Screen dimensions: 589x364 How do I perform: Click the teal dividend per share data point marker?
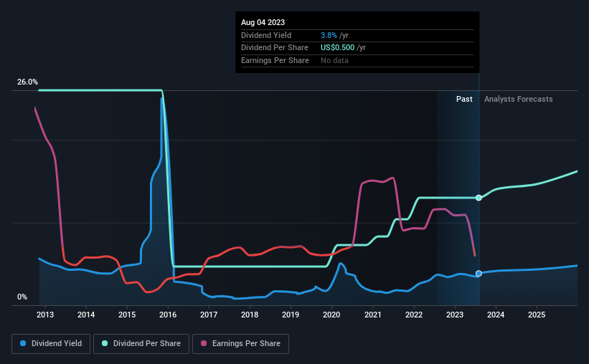coord(479,198)
